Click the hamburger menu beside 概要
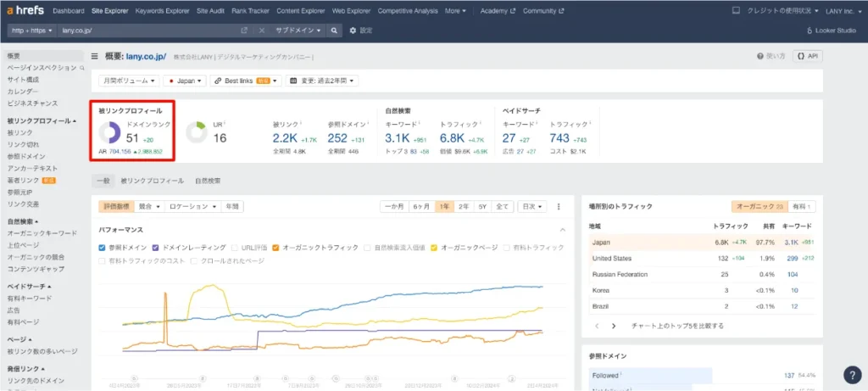Screen dimensions: 868x391 [95, 56]
